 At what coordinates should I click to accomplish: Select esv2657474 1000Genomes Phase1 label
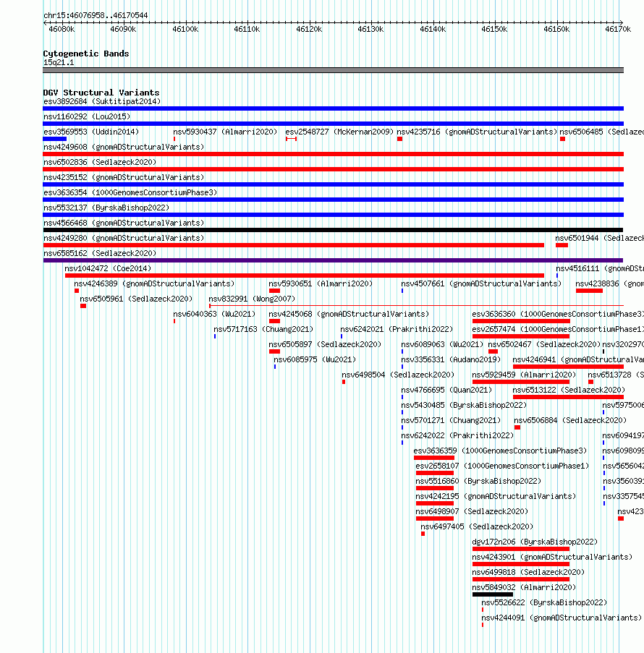[x=558, y=330]
